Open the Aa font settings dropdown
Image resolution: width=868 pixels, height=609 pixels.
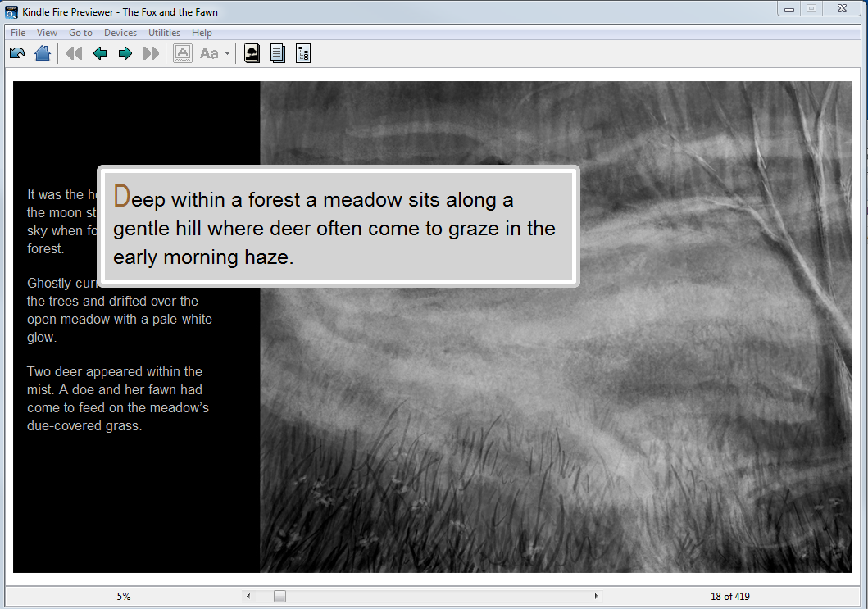pos(214,52)
